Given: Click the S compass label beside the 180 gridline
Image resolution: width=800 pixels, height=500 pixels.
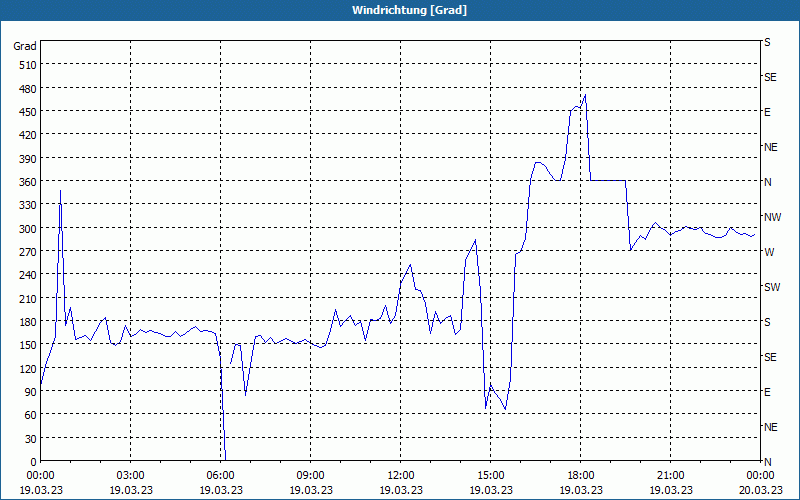Looking at the screenshot, I should point(767,322).
